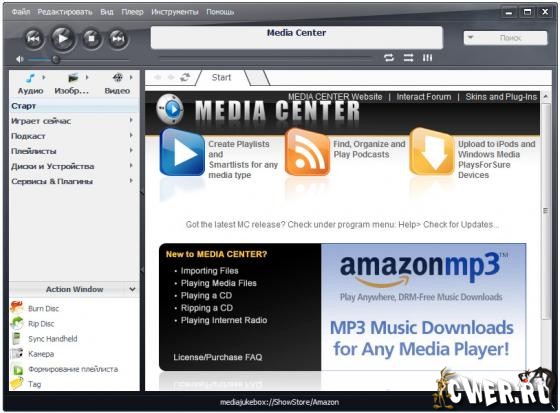Open the Interact Forum link
Viewport: 560px width, 413px height.
(x=424, y=97)
